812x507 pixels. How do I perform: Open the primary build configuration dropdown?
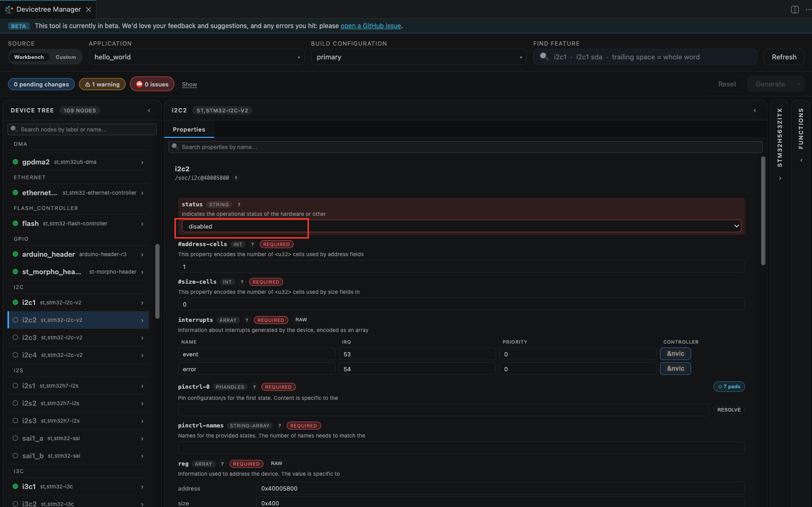pos(419,57)
